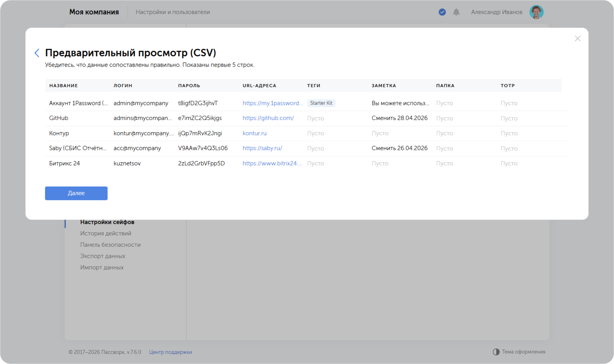Screen dimensions: 614x364
Task: Click the blue verified checkmark icon
Action: 442,12
